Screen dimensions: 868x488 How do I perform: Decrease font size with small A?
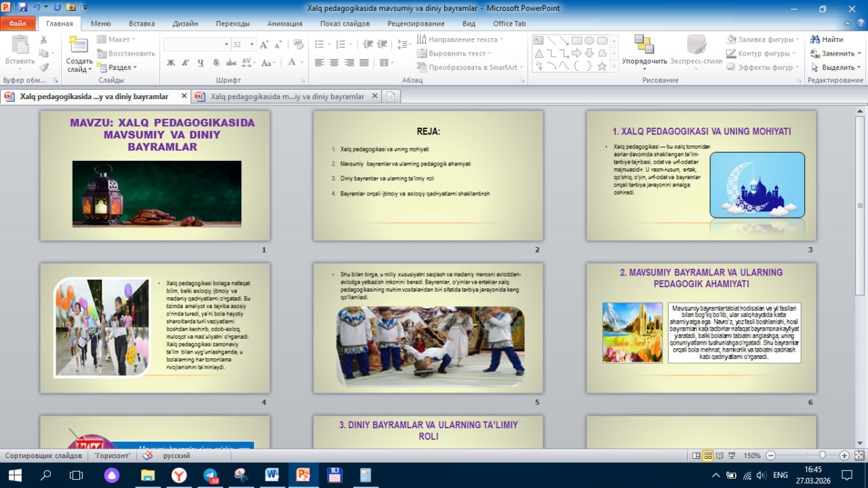[x=278, y=45]
